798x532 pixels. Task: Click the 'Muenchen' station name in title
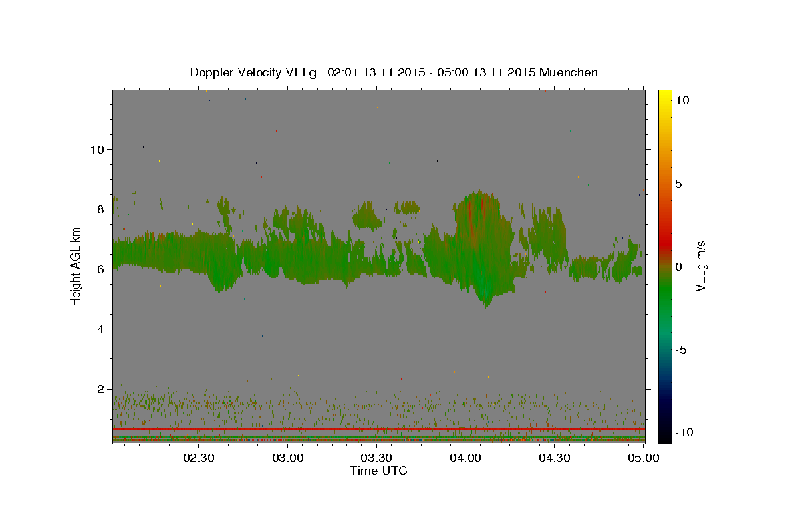569,72
